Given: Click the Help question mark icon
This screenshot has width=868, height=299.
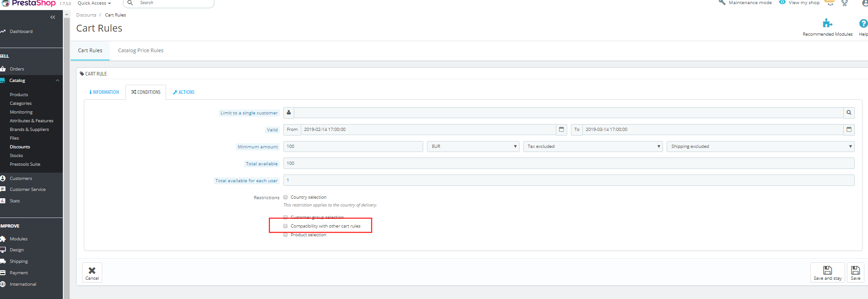Looking at the screenshot, I should coord(863,23).
